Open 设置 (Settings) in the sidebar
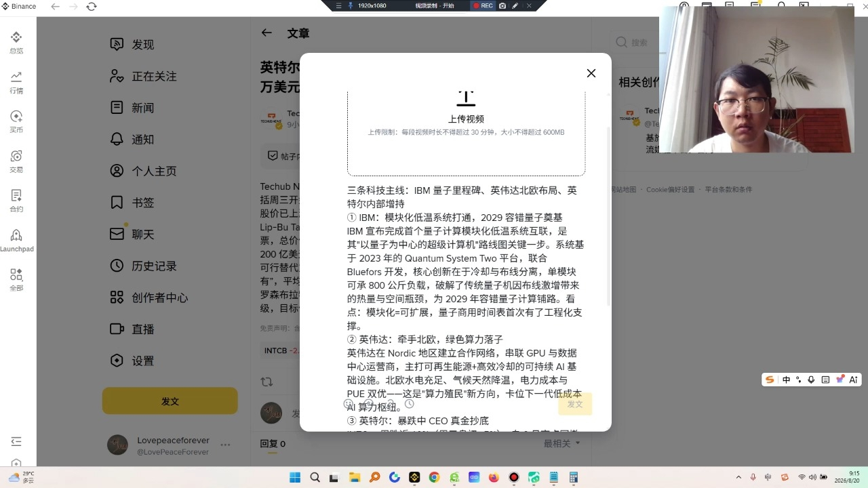 point(132,361)
